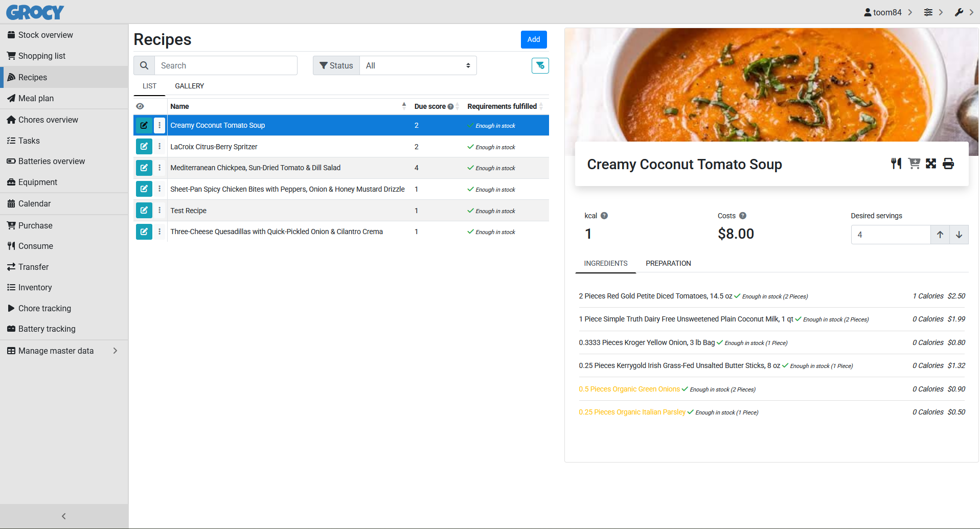This screenshot has width=980, height=529.
Task: Click the recipe Search input field
Action: 226,65
